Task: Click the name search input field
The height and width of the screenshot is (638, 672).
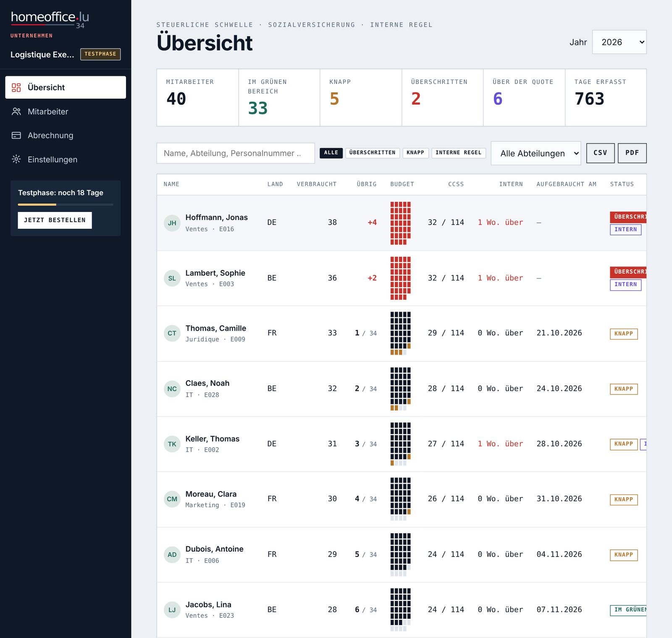Action: coord(236,153)
